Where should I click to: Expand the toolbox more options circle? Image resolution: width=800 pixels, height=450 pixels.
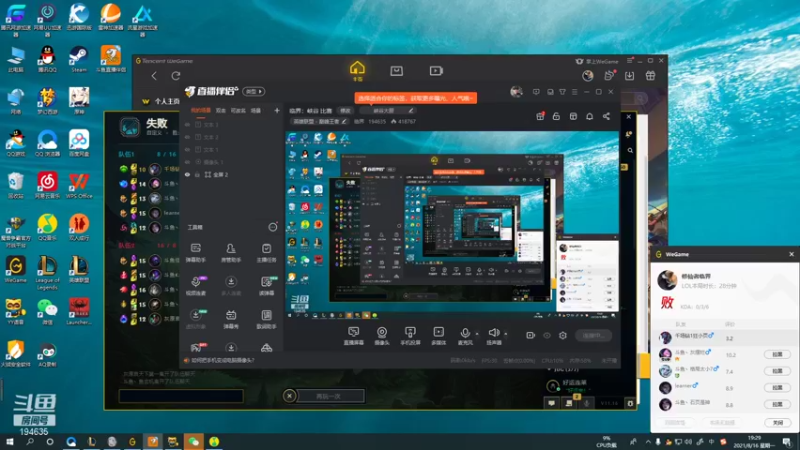[273, 227]
